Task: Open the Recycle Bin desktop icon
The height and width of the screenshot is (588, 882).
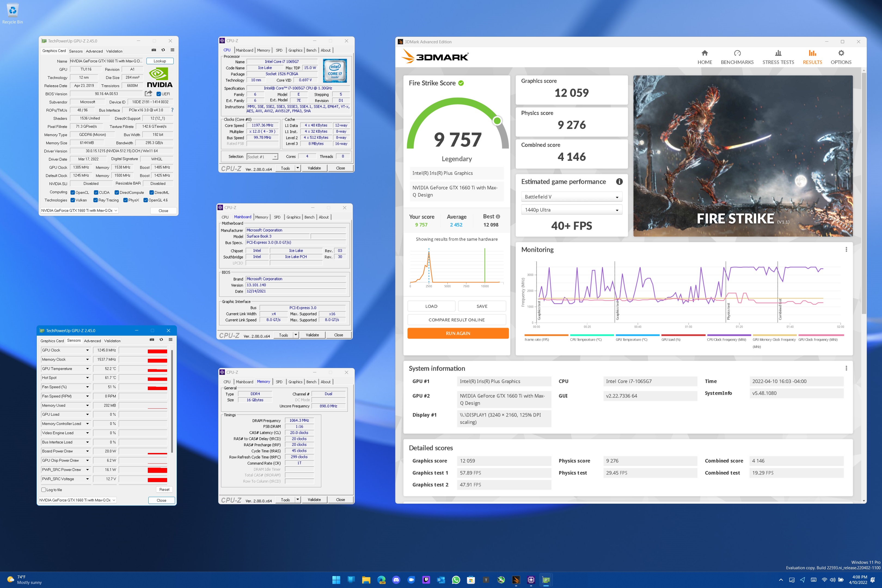Action: pyautogui.click(x=12, y=14)
